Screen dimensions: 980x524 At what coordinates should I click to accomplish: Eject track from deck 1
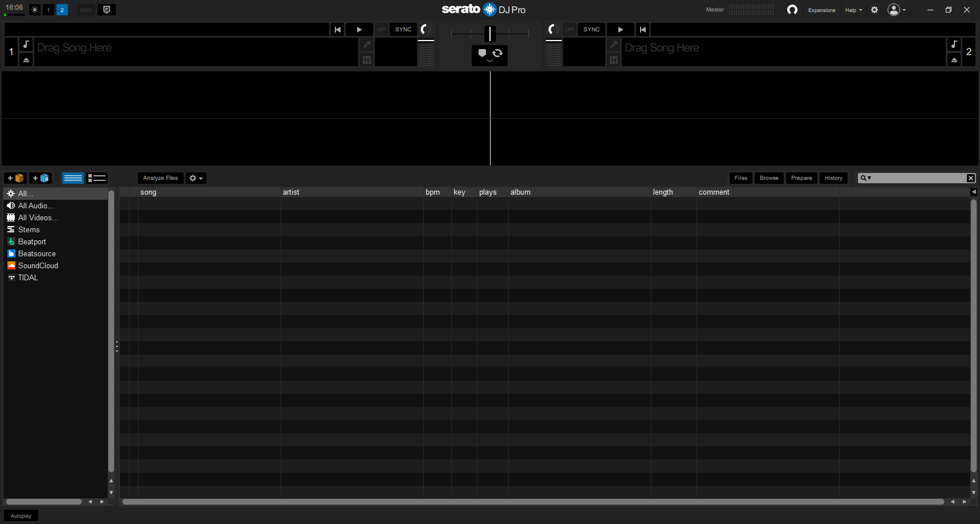click(x=26, y=60)
